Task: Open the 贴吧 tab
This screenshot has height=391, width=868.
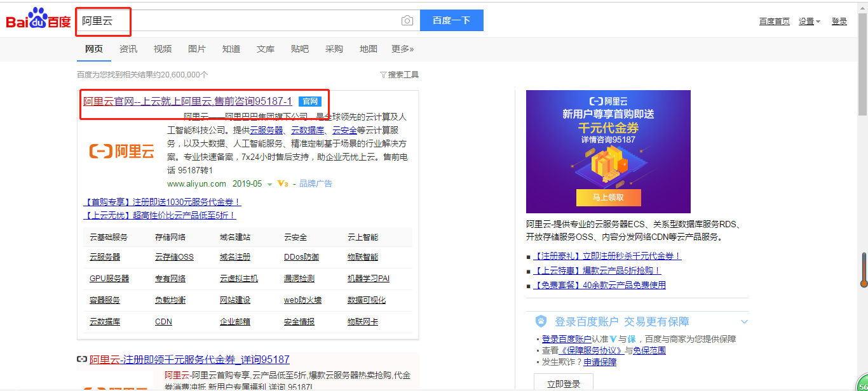Action: tap(300, 49)
